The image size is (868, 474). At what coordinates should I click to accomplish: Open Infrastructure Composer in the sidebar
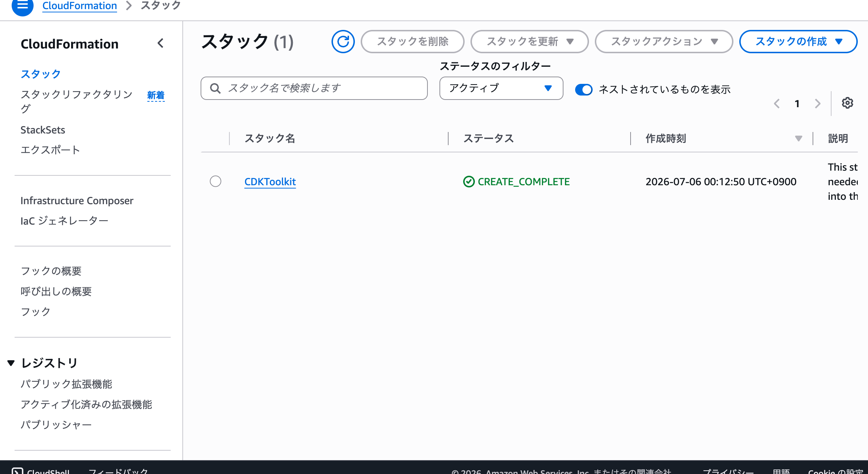77,201
